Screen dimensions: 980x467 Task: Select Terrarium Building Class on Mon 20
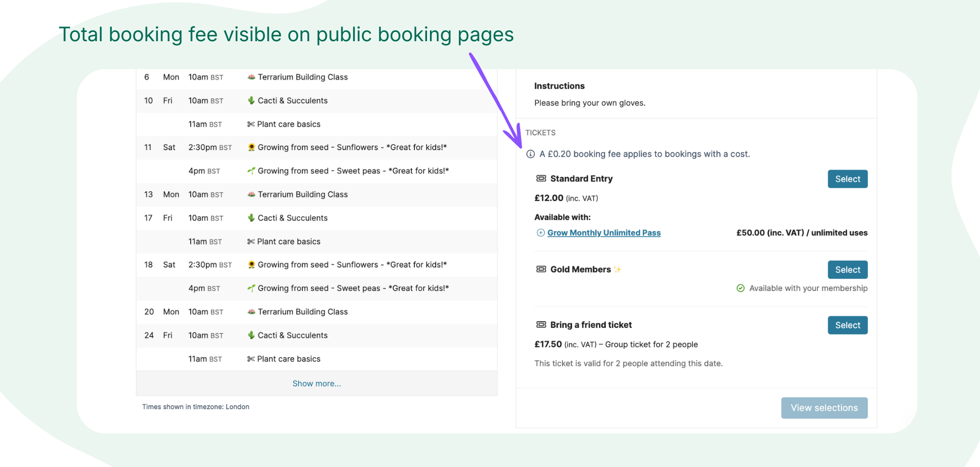pyautogui.click(x=302, y=312)
